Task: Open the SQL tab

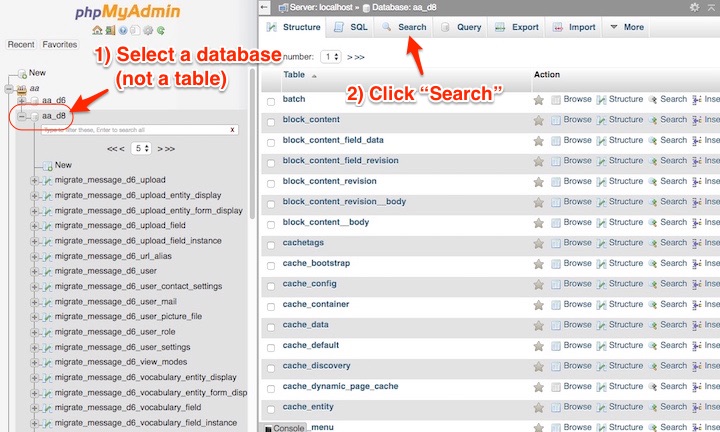Action: click(x=351, y=27)
